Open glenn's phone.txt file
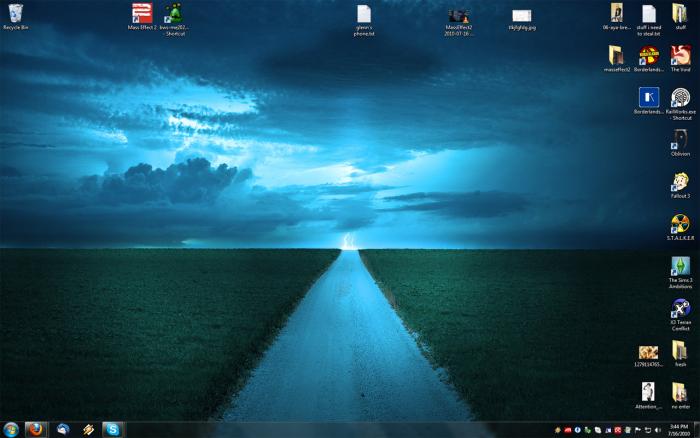Image resolution: width=700 pixels, height=438 pixels. [x=364, y=14]
